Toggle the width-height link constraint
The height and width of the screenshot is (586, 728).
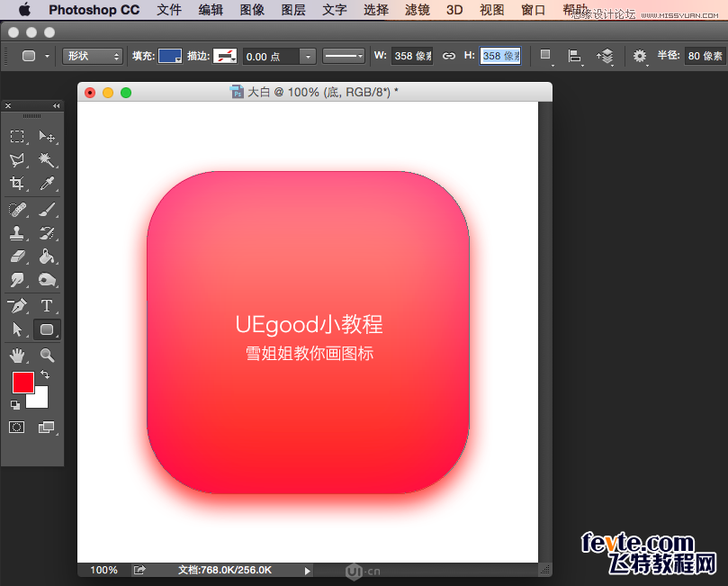[x=448, y=56]
